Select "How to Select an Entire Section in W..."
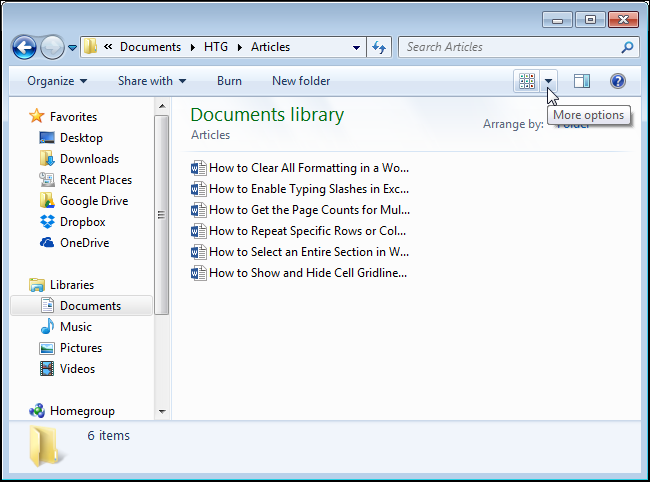 (309, 252)
